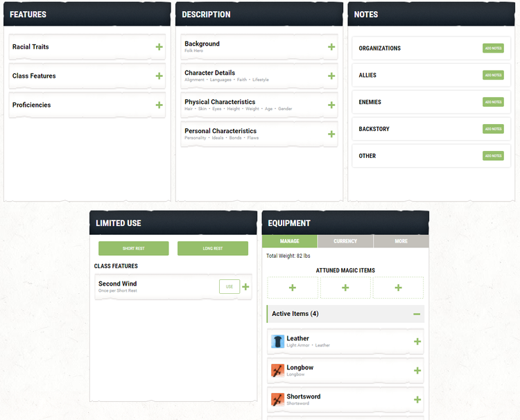Click the Shortsword item name

[x=304, y=396]
